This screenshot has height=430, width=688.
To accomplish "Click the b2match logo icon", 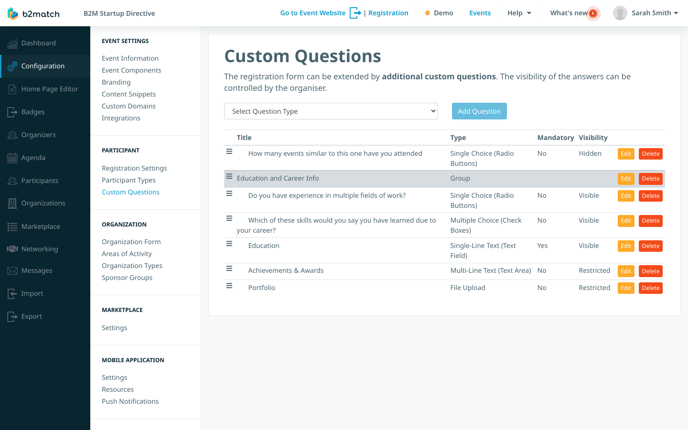I will click(13, 14).
